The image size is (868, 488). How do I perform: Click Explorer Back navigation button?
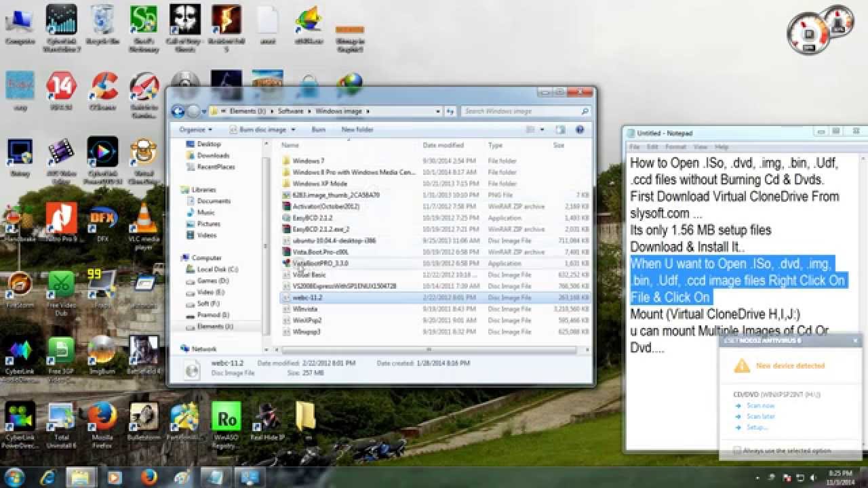178,111
